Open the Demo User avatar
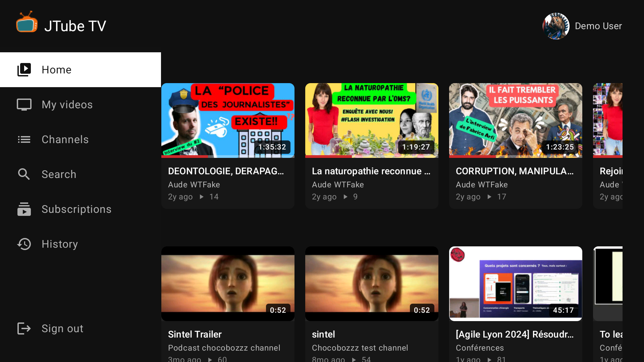Image resolution: width=644 pixels, height=362 pixels. pyautogui.click(x=556, y=26)
